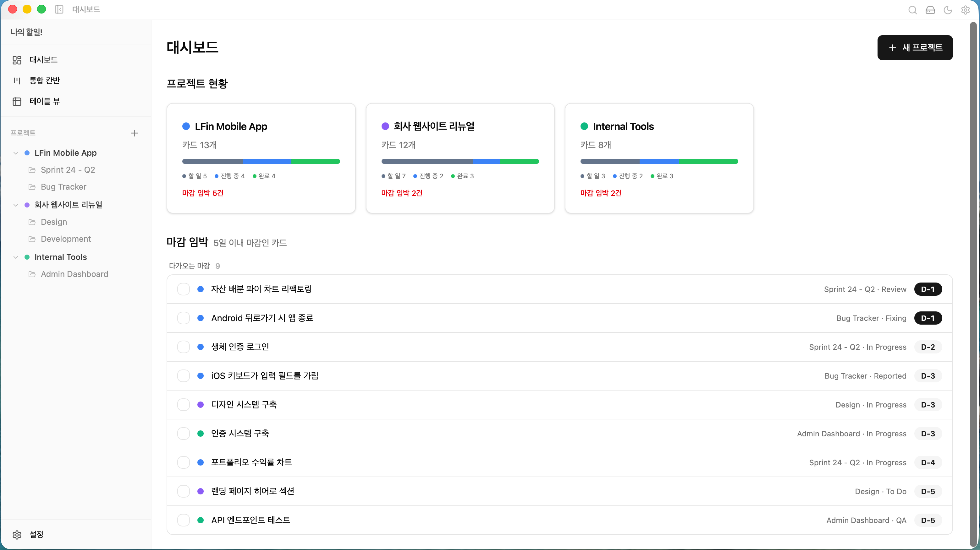
Task: Tick the API 엔드포인트 테스트 checkbox
Action: pos(183,520)
